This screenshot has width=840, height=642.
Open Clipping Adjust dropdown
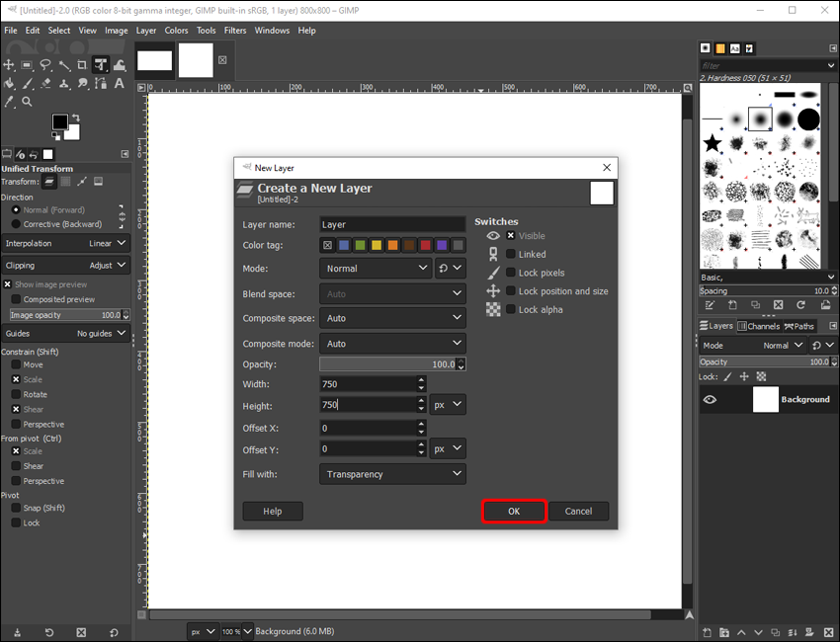point(66,265)
